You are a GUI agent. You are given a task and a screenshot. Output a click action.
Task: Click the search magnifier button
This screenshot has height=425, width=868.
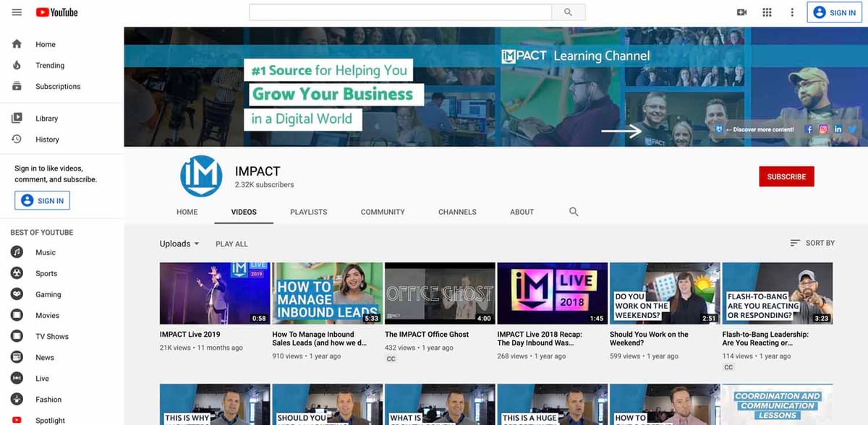coord(569,12)
